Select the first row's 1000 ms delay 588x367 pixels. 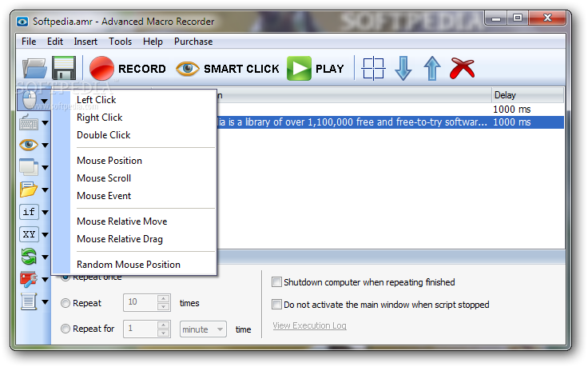coord(511,110)
